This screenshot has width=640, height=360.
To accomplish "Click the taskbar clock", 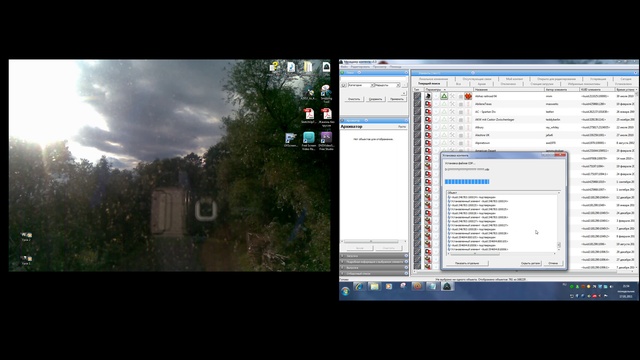I will [x=626, y=291].
